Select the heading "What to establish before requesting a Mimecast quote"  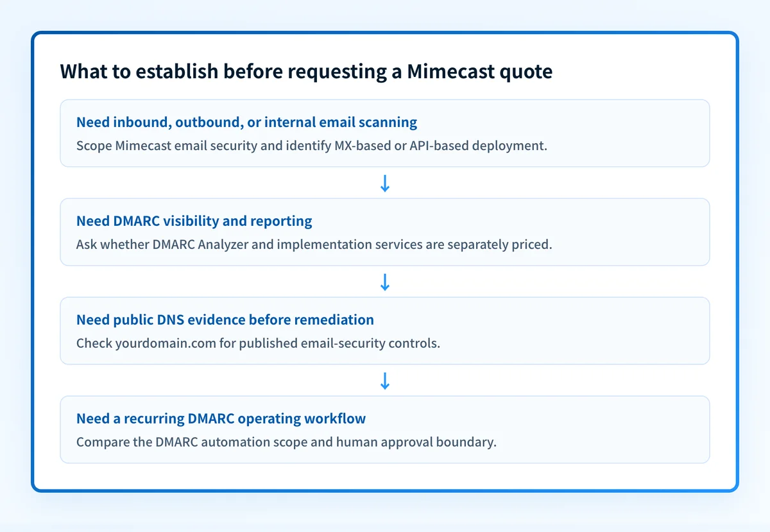coord(306,71)
